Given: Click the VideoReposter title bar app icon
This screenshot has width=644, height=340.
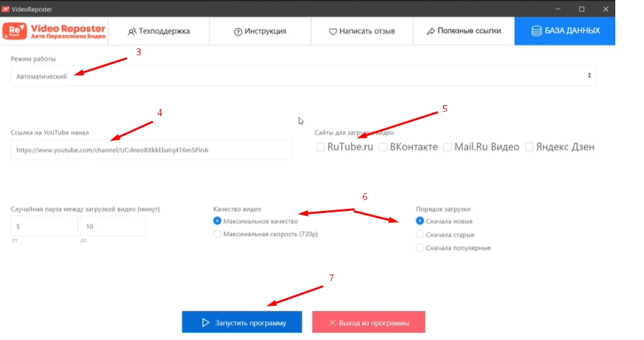Looking at the screenshot, I should pos(5,9).
